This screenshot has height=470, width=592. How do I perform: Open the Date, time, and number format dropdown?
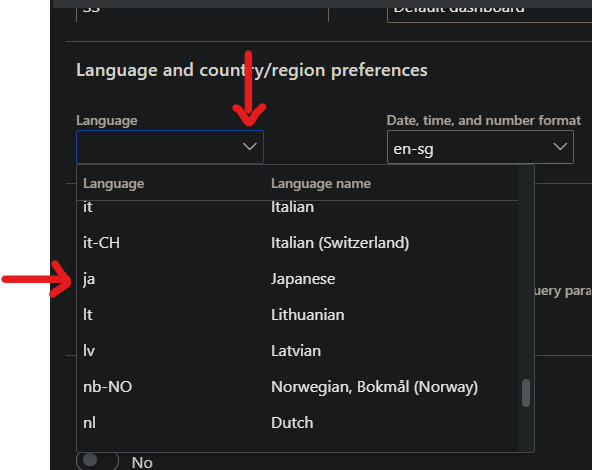[x=480, y=147]
